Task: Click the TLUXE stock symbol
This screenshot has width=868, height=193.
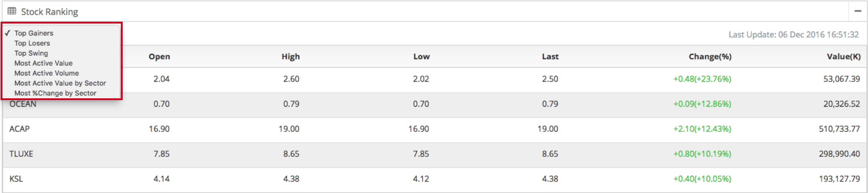Action: [21, 154]
